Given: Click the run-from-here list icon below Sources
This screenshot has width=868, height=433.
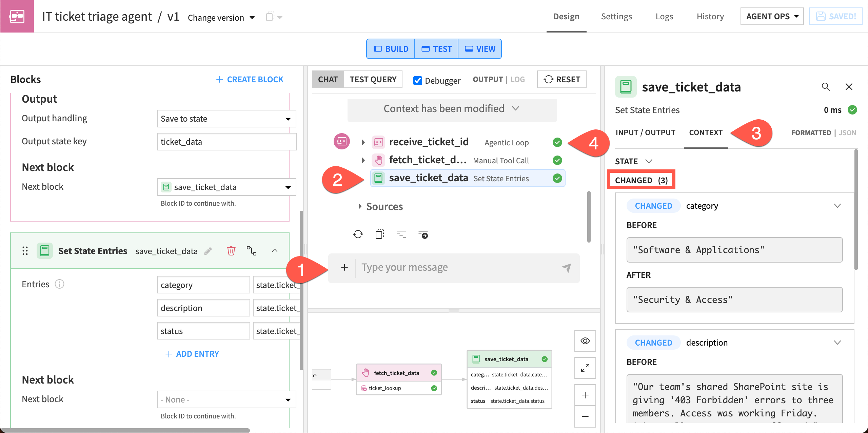Looking at the screenshot, I should coord(423,234).
